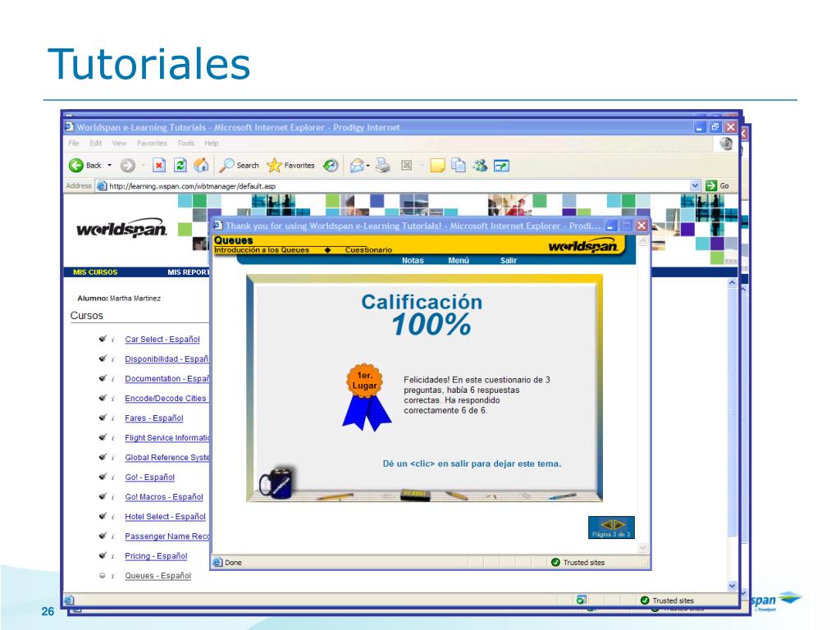Click the info icon beside Fares - Español
The width and height of the screenshot is (840, 630).
[112, 418]
